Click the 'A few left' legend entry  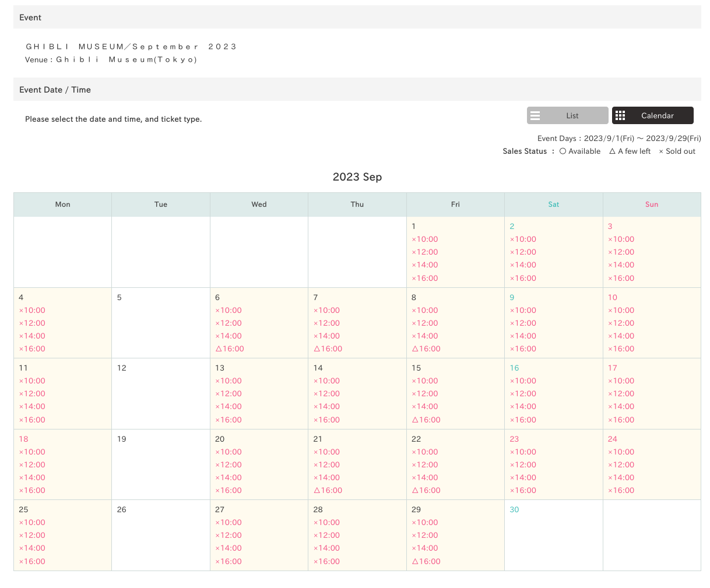(630, 151)
